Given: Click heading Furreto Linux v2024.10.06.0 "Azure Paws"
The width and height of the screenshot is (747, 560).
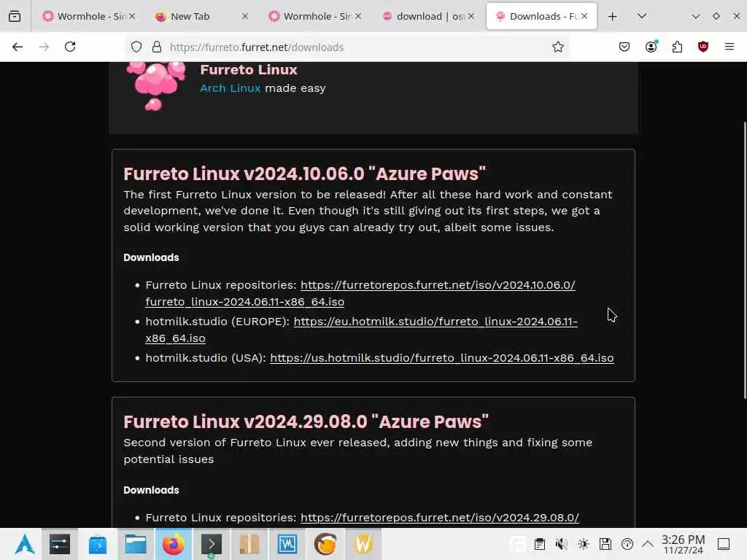Looking at the screenshot, I should pyautogui.click(x=304, y=174).
